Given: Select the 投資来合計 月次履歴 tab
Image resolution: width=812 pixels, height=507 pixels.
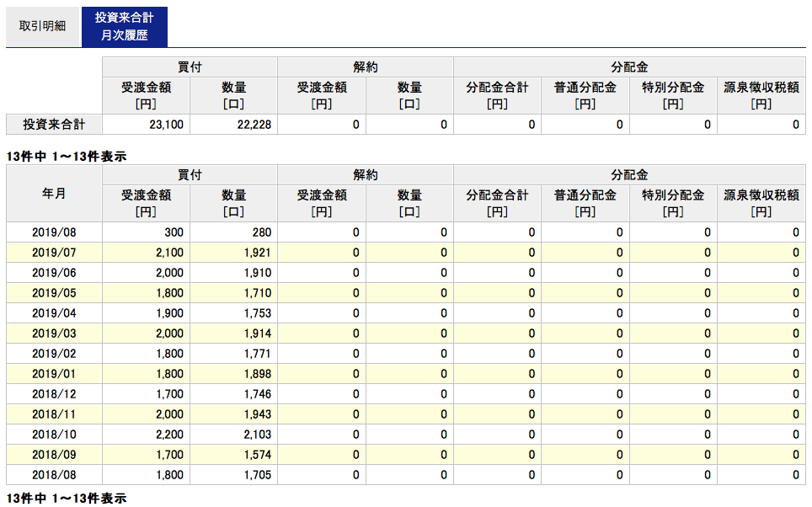Looking at the screenshot, I should [125, 26].
